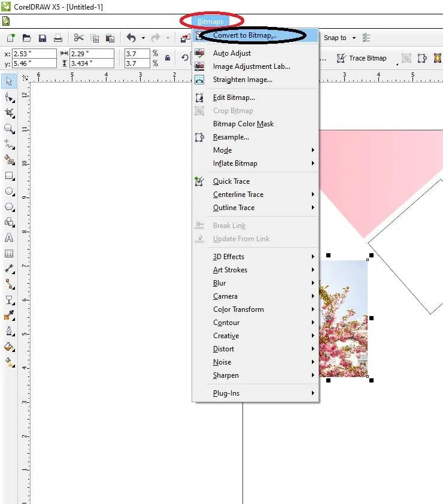Select the Crop tool
Viewport: 443px width, 504px height.
(9, 113)
